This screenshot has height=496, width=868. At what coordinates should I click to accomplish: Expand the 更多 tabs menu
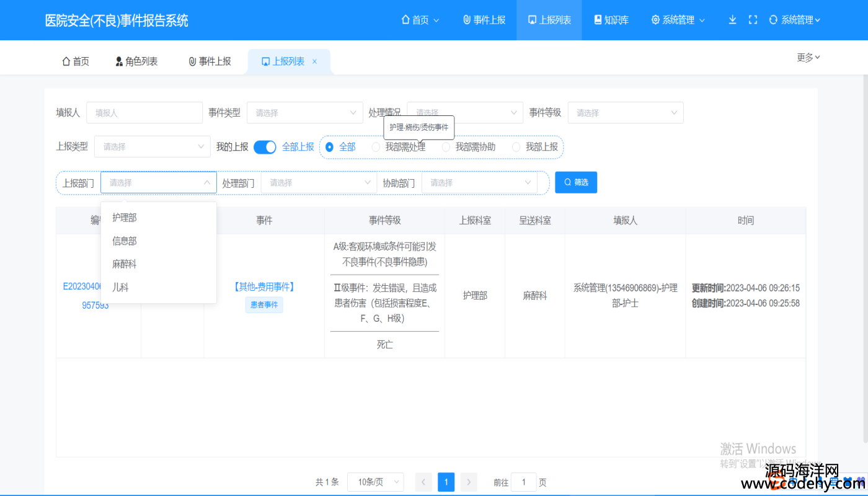808,58
